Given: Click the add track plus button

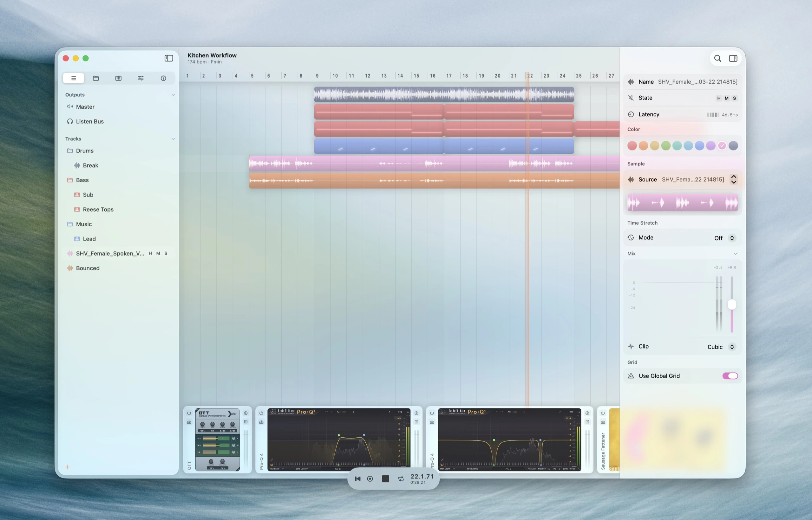Looking at the screenshot, I should click(x=67, y=467).
